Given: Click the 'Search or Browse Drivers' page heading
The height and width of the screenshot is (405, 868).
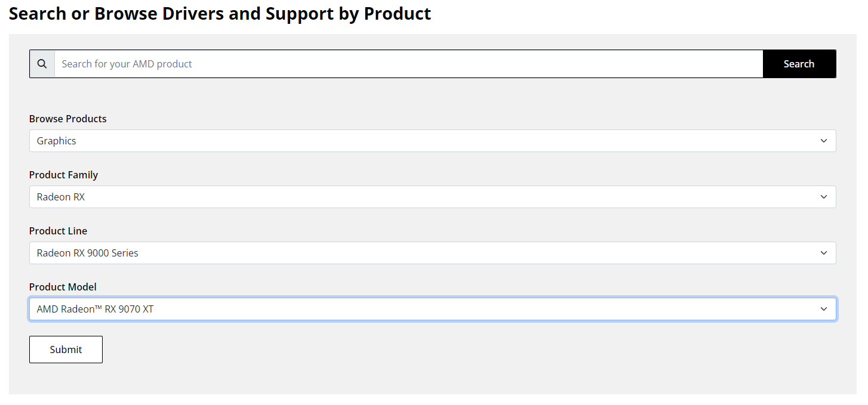Looking at the screenshot, I should pos(220,14).
